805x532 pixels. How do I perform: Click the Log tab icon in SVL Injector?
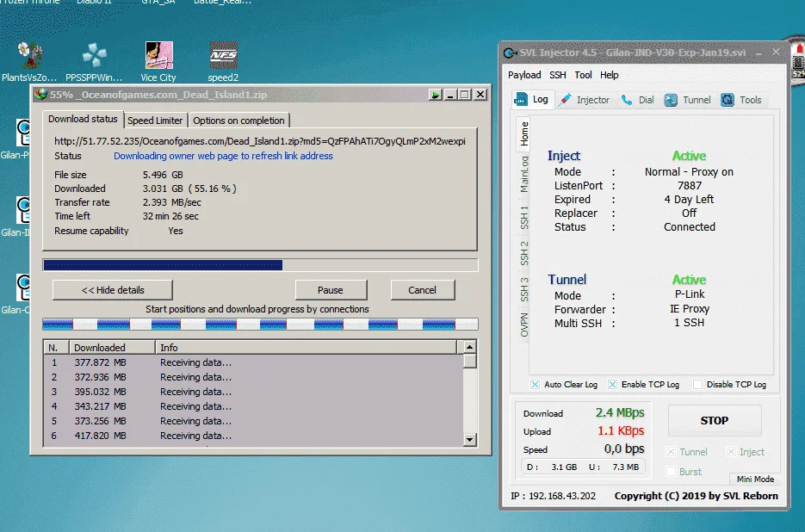(x=521, y=99)
